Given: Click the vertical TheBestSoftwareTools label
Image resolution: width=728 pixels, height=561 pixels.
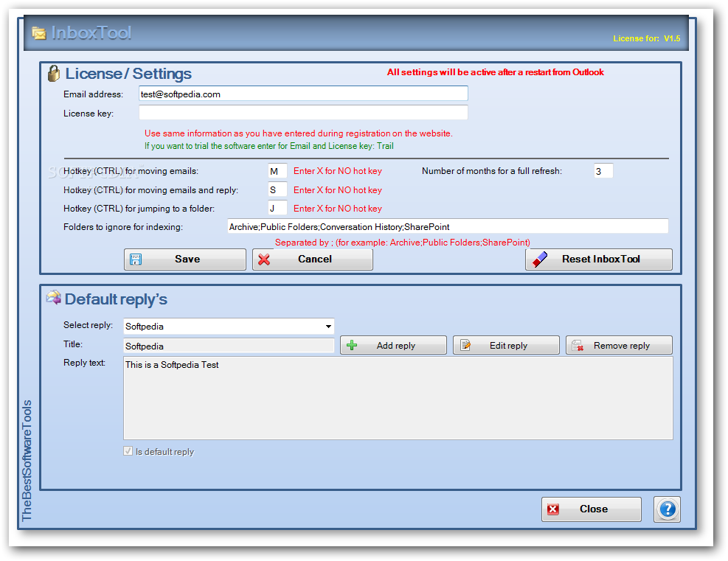Looking at the screenshot, I should (27, 460).
